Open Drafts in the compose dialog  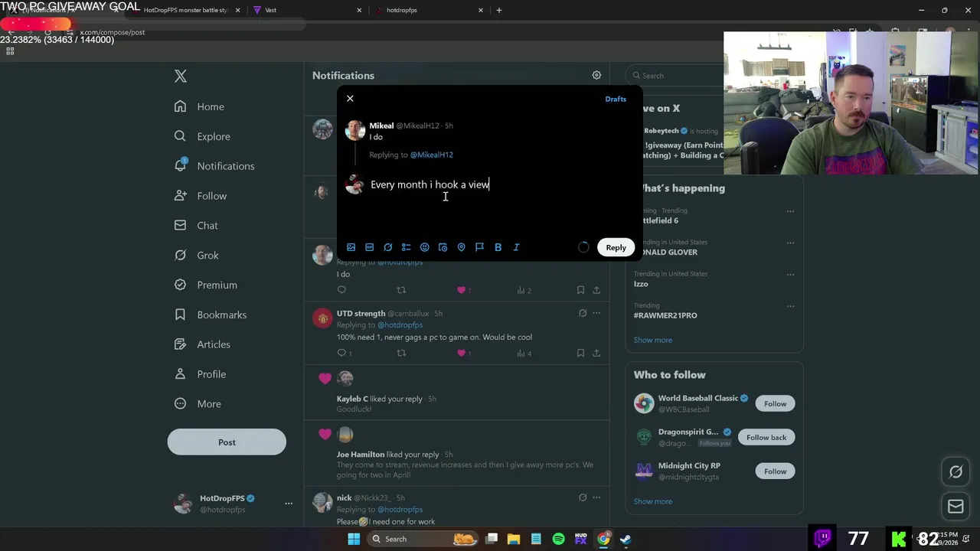coord(616,99)
